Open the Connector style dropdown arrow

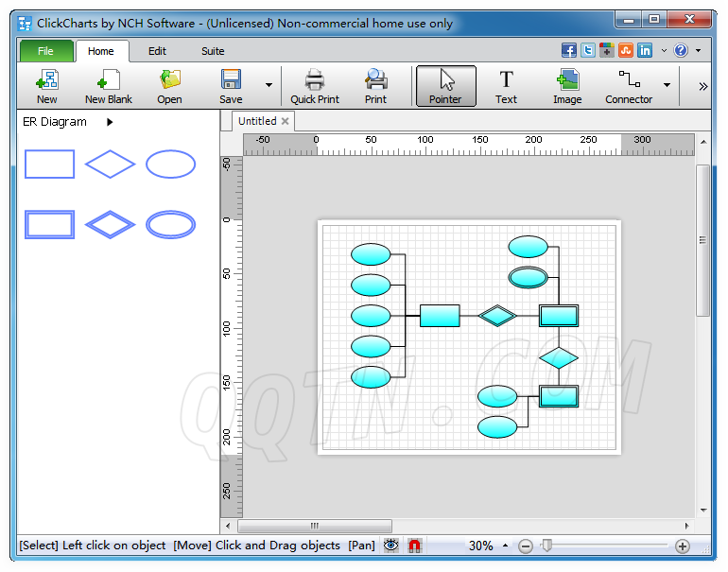pyautogui.click(x=667, y=86)
